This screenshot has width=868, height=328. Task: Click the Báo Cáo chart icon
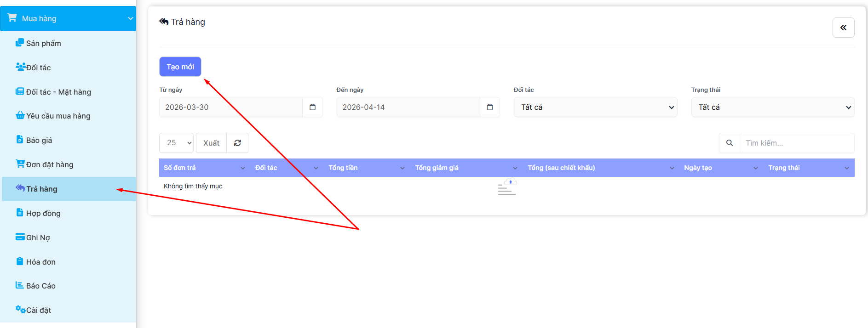20,285
